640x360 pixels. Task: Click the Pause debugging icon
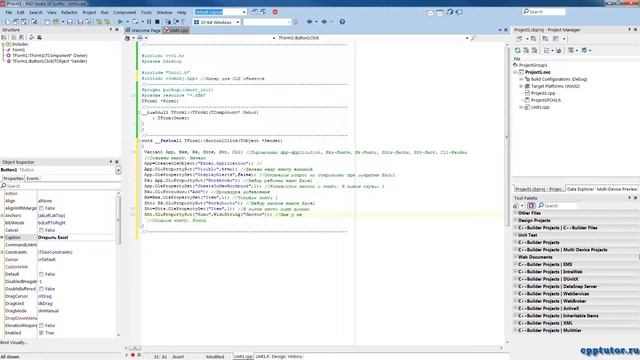tap(149, 22)
